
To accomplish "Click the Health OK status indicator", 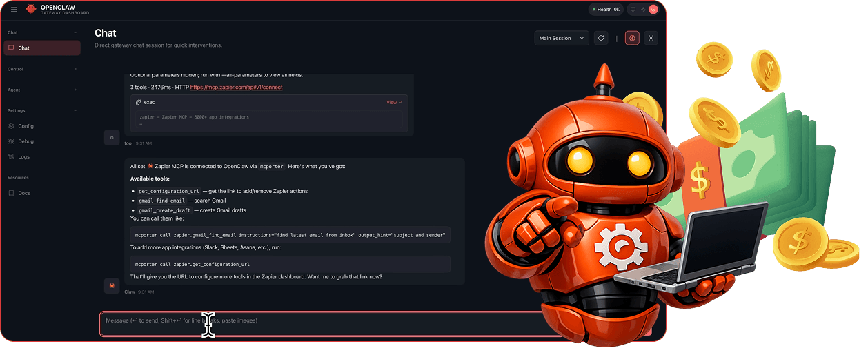I will pyautogui.click(x=605, y=9).
